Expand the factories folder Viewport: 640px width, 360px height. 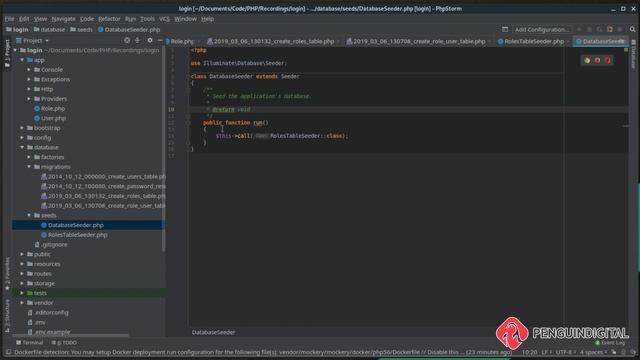[29, 157]
